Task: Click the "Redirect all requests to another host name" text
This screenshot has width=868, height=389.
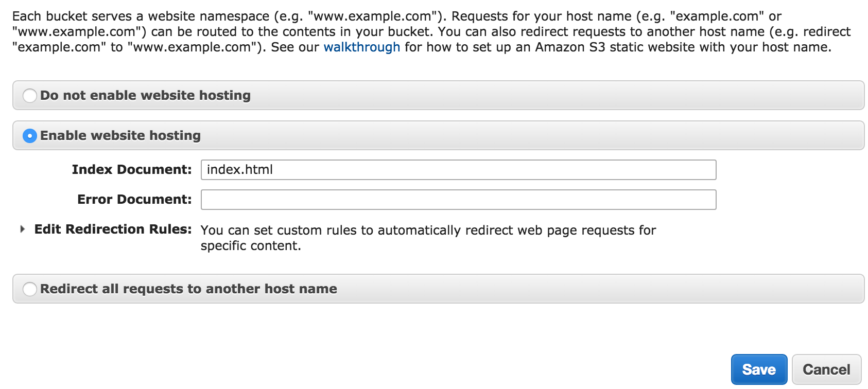Action: [x=188, y=289]
